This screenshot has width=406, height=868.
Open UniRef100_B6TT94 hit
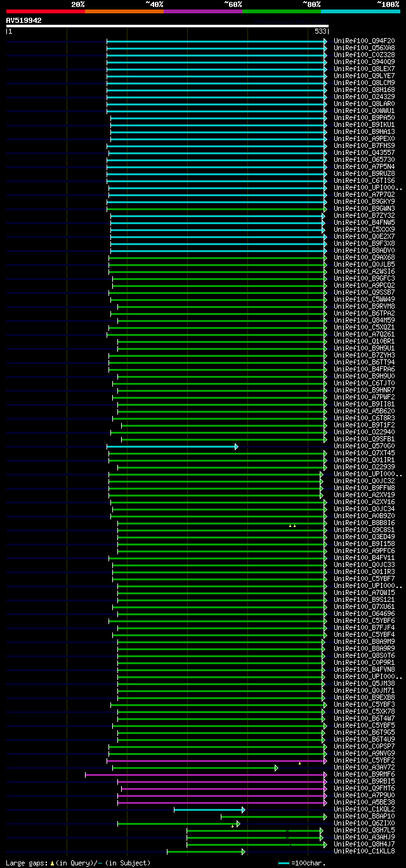tap(364, 362)
